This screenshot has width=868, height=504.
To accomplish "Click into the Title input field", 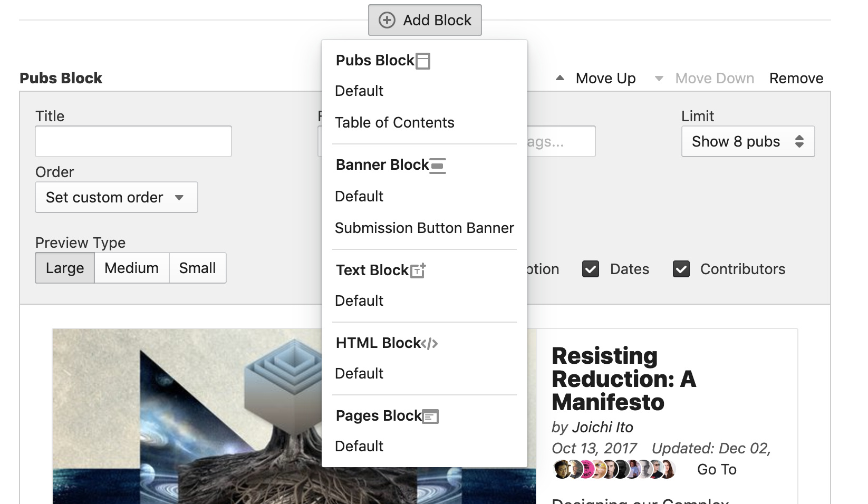I will pyautogui.click(x=133, y=141).
